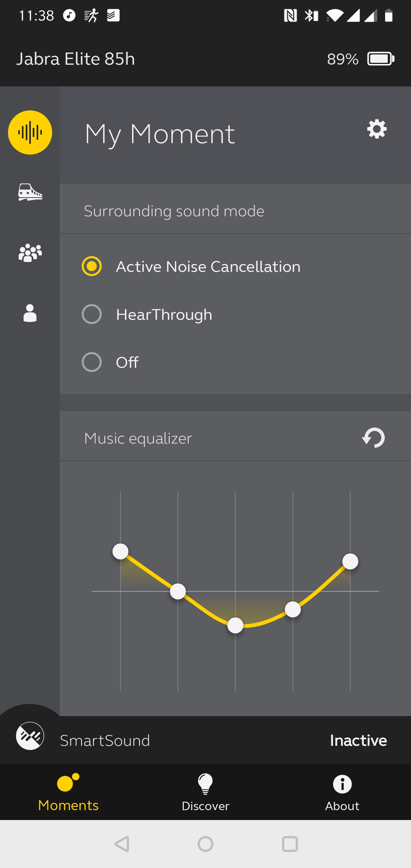Tap the SmartSound Inactive status
This screenshot has width=411, height=868.
(x=358, y=740)
